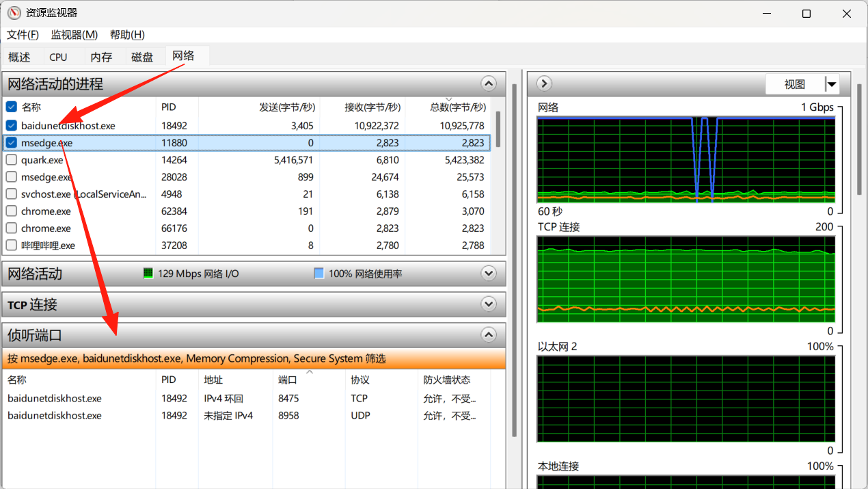Expand the TCP 连接 section chevron
The height and width of the screenshot is (489, 868).
tap(489, 304)
